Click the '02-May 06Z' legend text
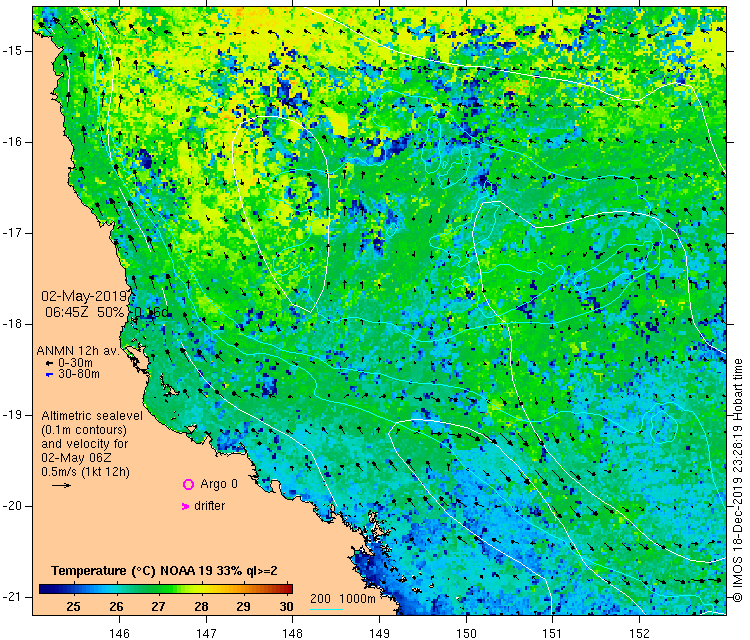Image resolution: width=750 pixels, height=640 pixels. [76, 458]
